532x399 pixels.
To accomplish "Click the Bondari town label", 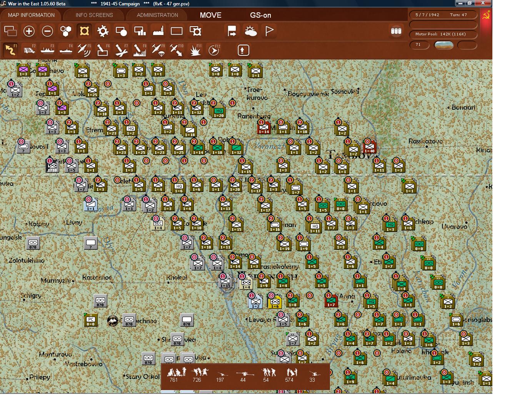I will [464, 107].
